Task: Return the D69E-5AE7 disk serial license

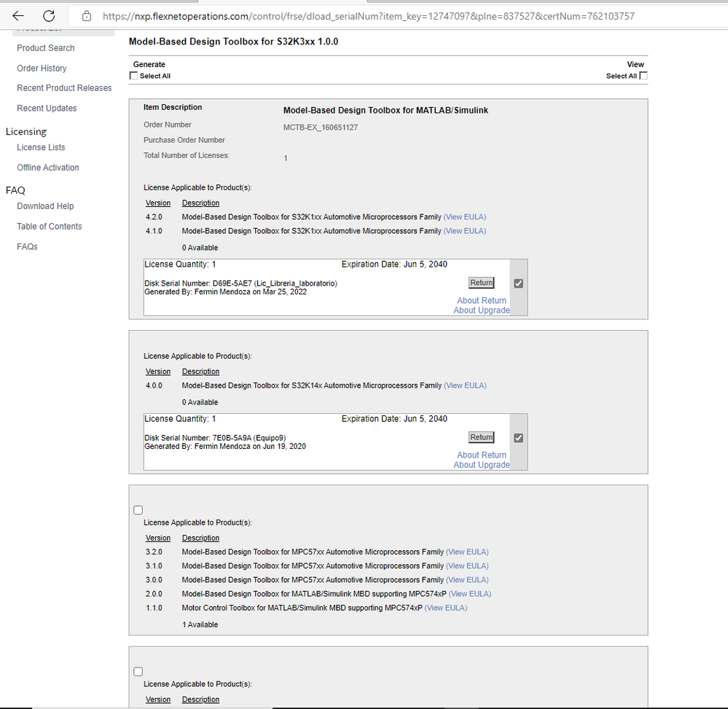Action: pos(482,283)
